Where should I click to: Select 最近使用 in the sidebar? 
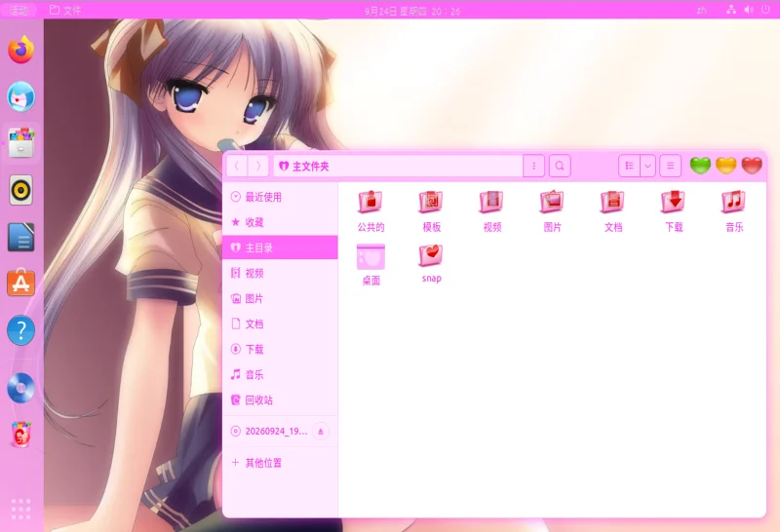[280, 197]
